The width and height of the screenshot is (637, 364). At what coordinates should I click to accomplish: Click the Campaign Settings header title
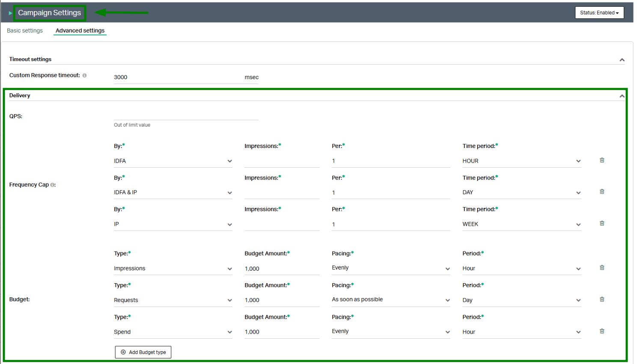49,13
